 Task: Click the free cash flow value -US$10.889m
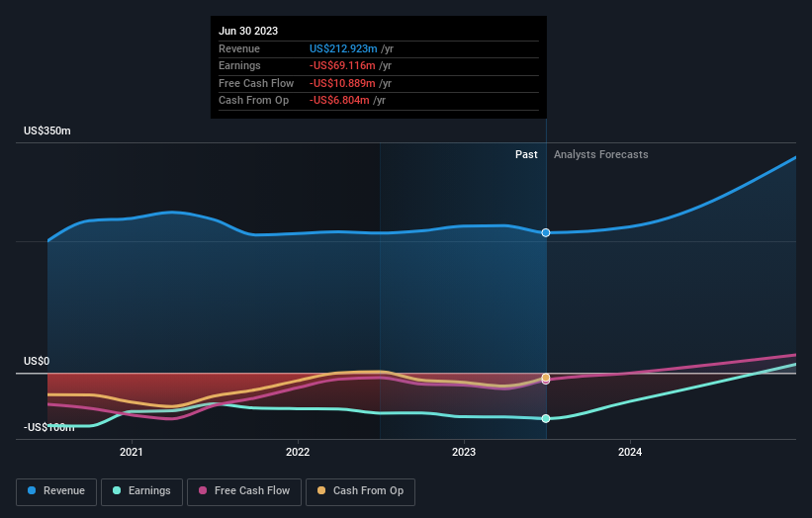coord(342,83)
